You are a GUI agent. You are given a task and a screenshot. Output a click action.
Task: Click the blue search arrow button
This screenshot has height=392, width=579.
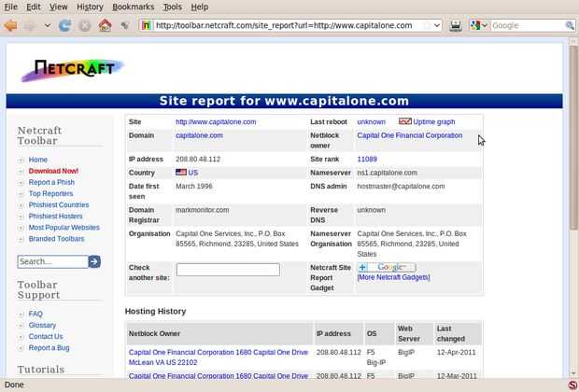(94, 261)
